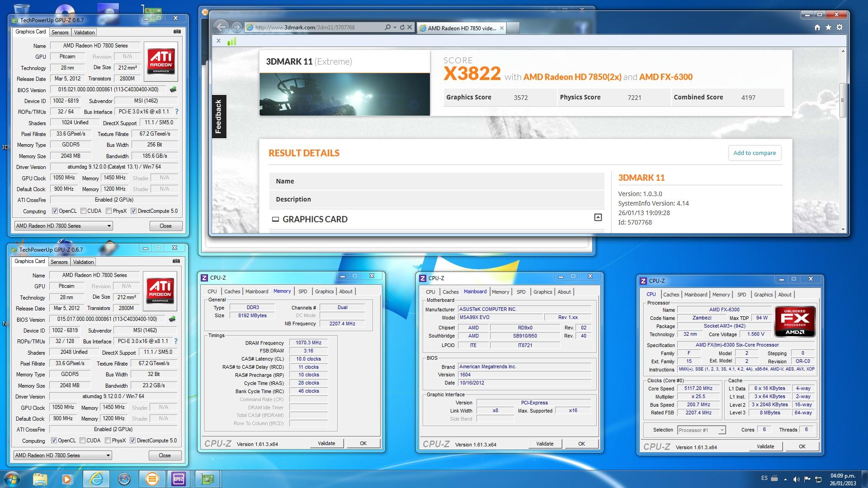Image resolution: width=868 pixels, height=488 pixels.
Task: Click AMD FX-6300 link in score header
Action: click(x=666, y=77)
